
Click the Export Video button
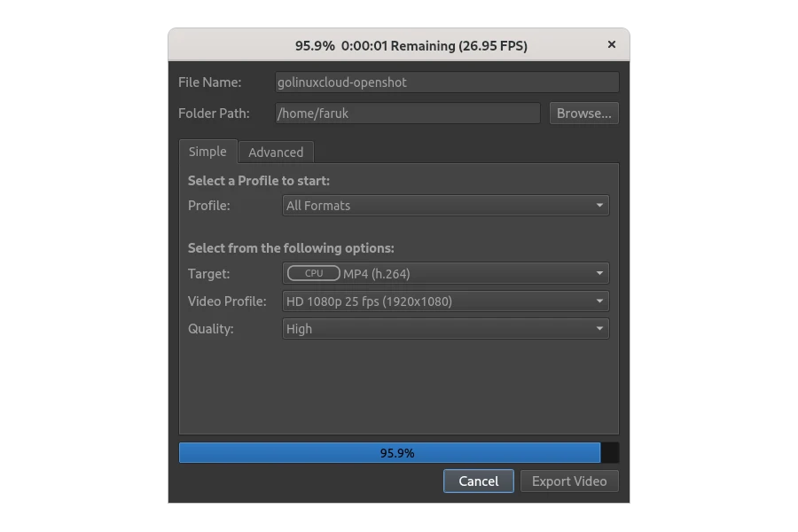tap(569, 481)
